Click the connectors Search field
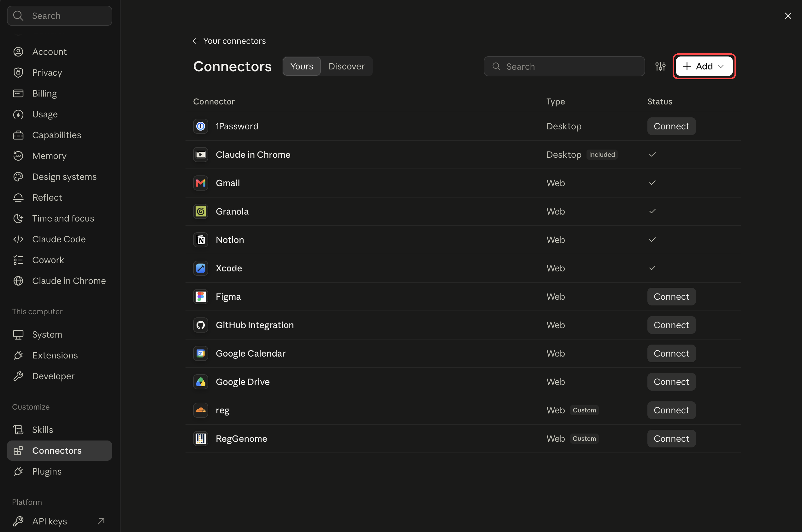802x532 pixels. [x=564, y=66]
